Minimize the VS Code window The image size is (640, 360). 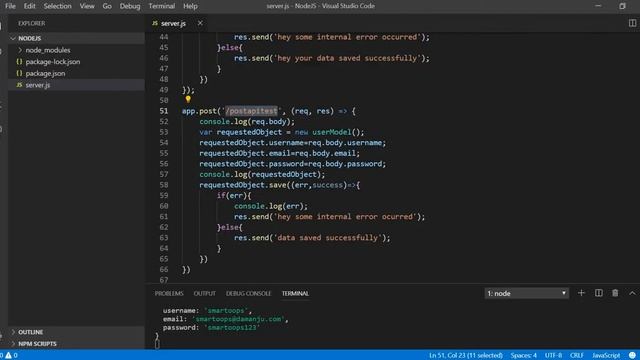click(598, 6)
